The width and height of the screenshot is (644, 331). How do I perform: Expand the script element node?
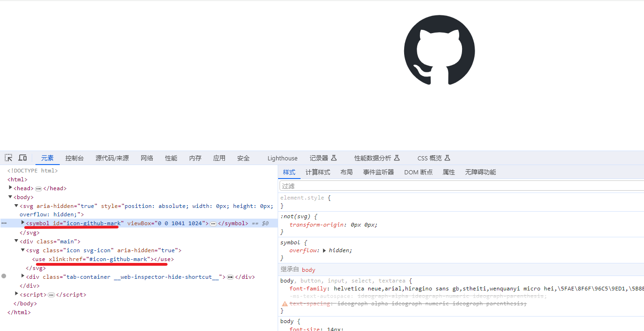16,294
